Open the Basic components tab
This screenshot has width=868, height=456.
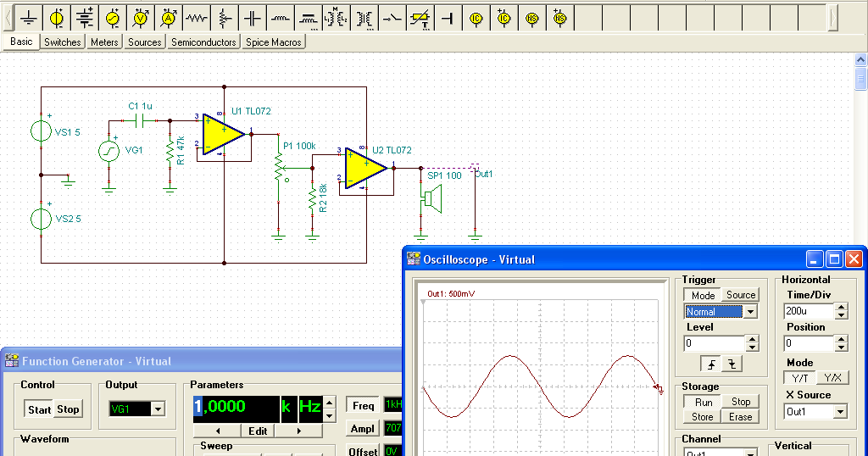tap(21, 42)
